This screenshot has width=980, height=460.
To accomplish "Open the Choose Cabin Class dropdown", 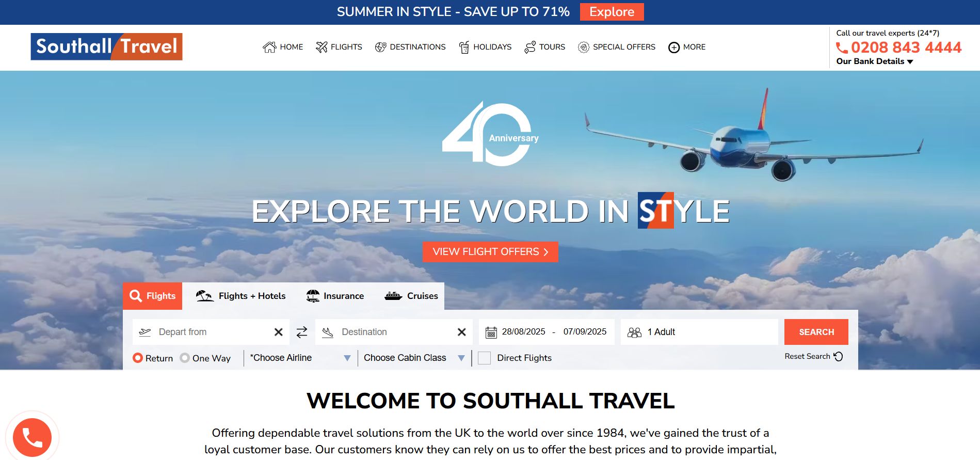I will click(414, 358).
